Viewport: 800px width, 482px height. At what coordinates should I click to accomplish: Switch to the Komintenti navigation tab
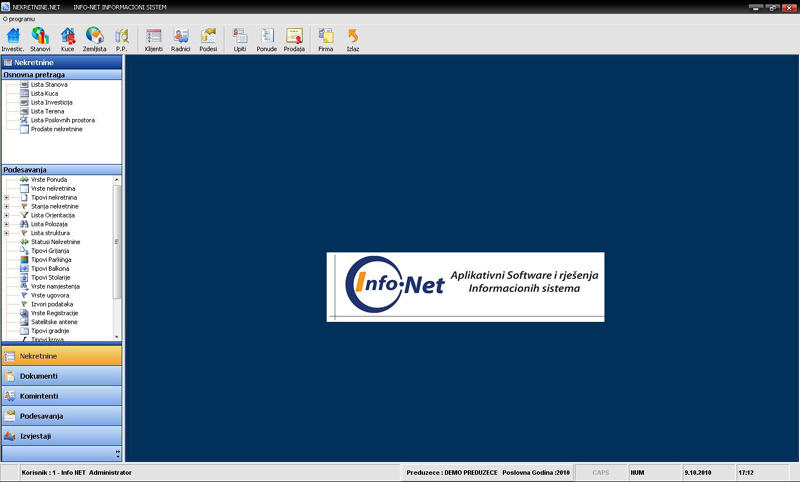62,396
